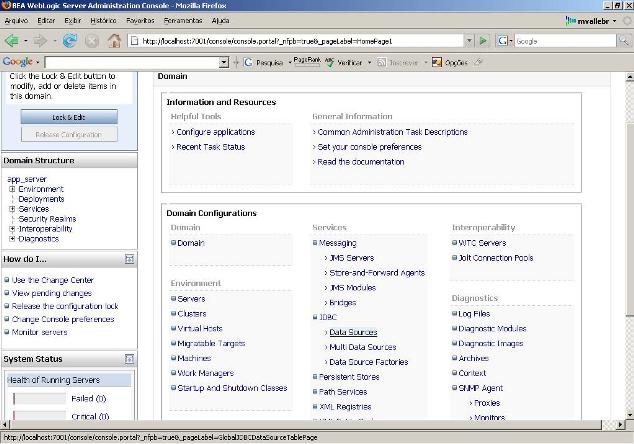Expand the Services tree node

(x=12, y=209)
